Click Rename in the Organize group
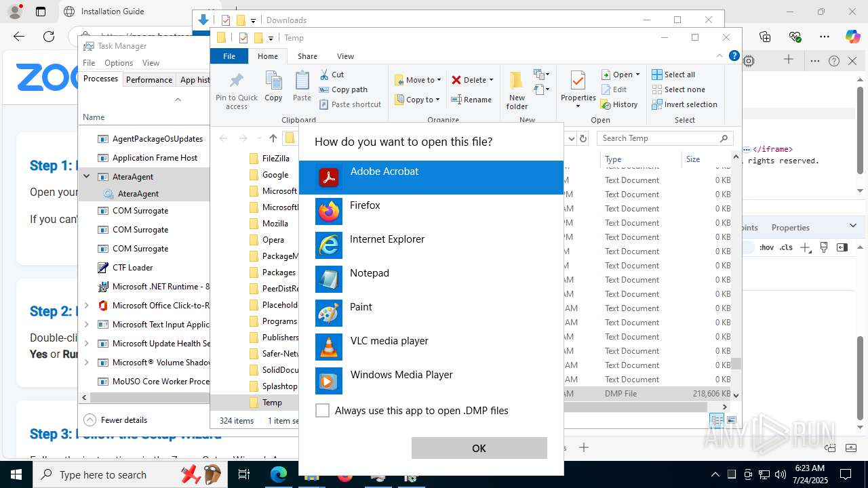The height and width of the screenshot is (488, 868). tap(472, 100)
